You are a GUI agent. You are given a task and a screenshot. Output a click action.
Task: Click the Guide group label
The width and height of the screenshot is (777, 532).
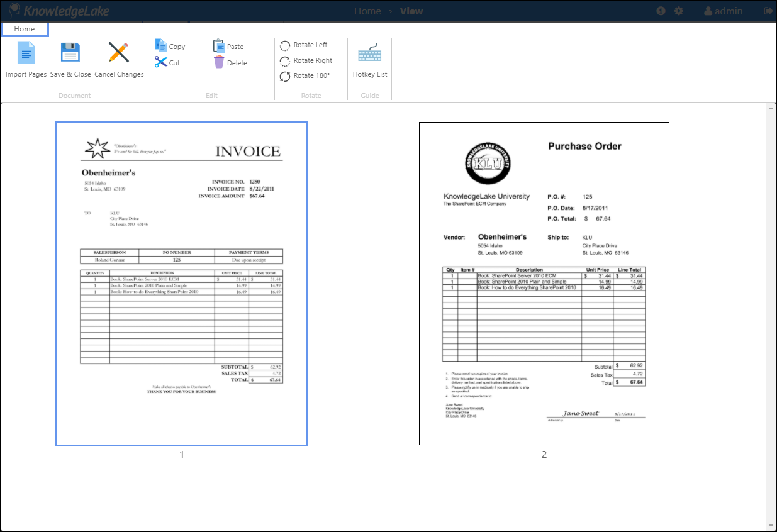point(369,96)
